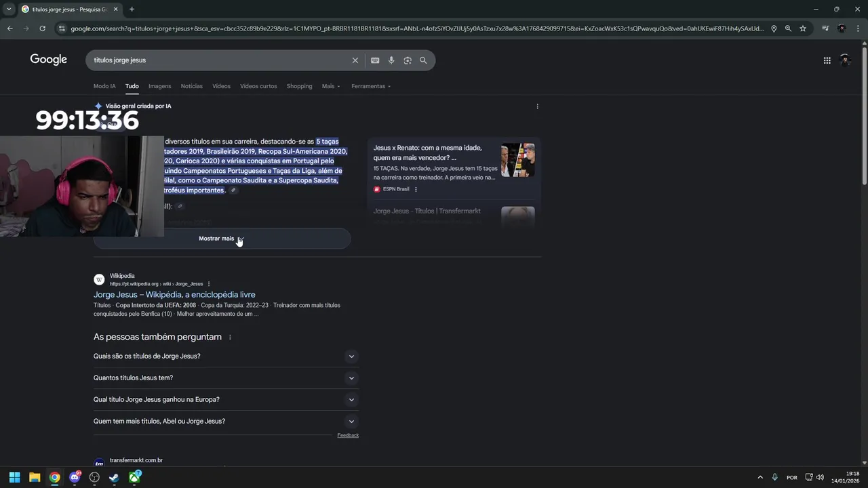This screenshot has width=868, height=488.
Task: Open Discord from the taskbar
Action: pos(75,477)
